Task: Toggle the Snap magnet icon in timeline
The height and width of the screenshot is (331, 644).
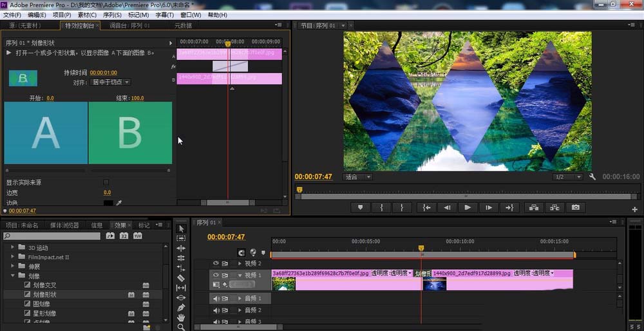Action: (x=241, y=252)
